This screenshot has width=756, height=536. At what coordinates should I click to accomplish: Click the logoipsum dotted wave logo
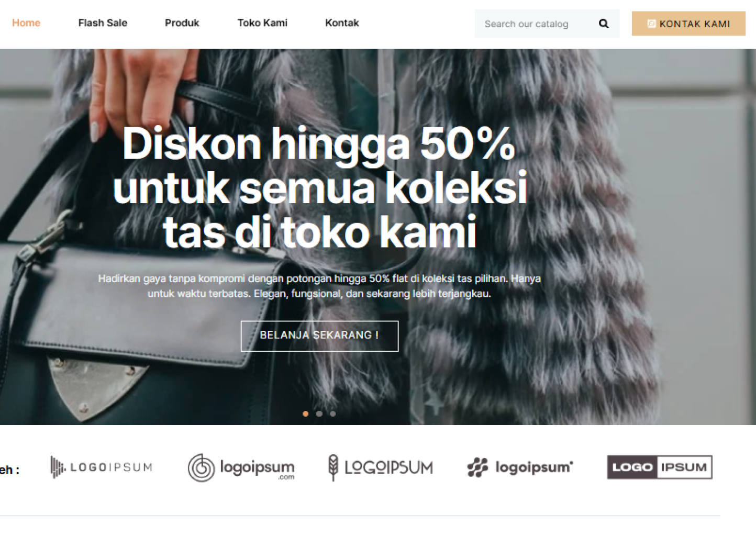pyautogui.click(x=520, y=467)
